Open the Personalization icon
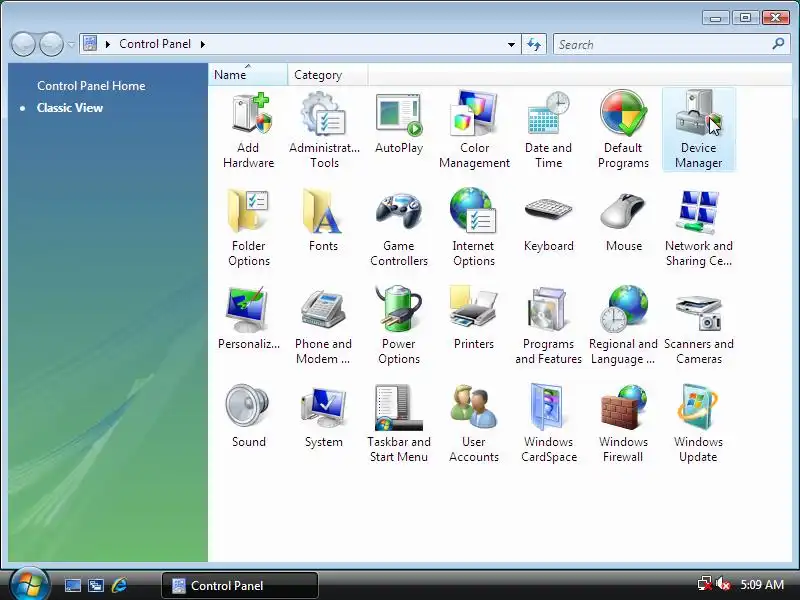 (x=248, y=319)
